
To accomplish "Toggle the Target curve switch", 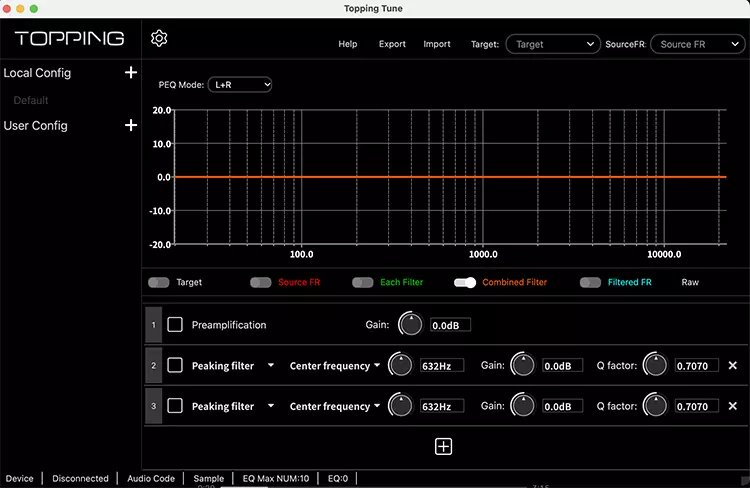I will tap(159, 282).
